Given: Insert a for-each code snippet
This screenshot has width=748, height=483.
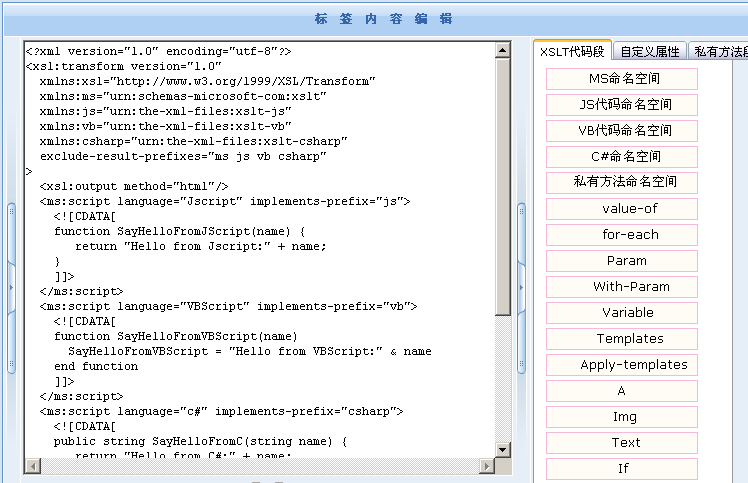Looking at the screenshot, I should pyautogui.click(x=622, y=235).
